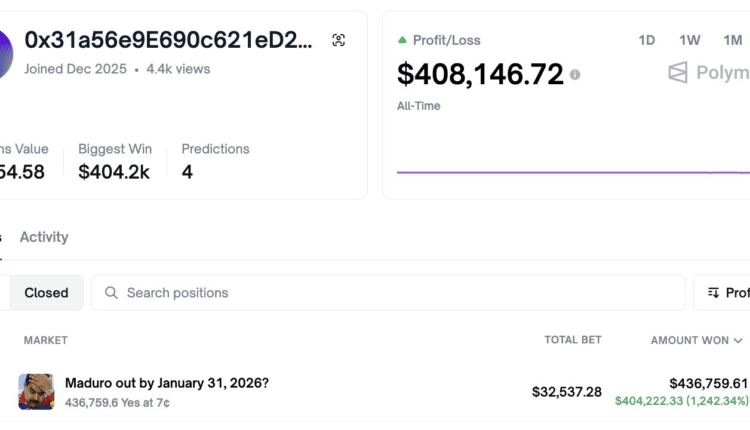Open the Activity tab
750x430 pixels.
click(x=44, y=237)
